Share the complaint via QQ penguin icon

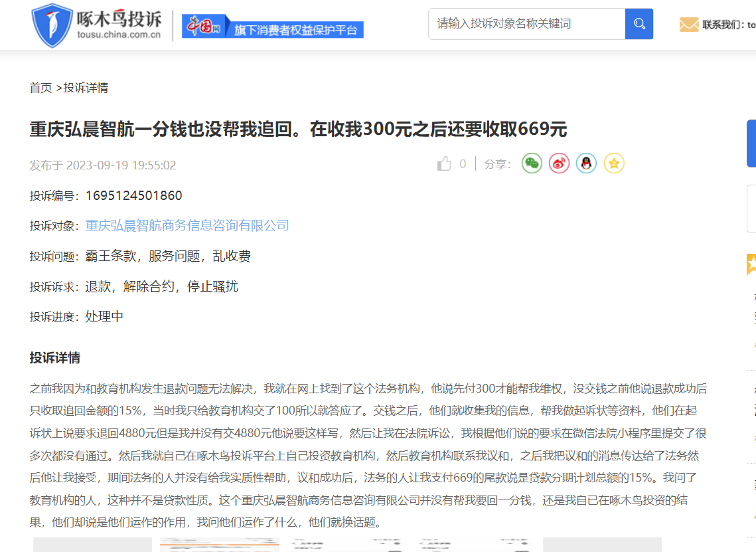tap(586, 163)
